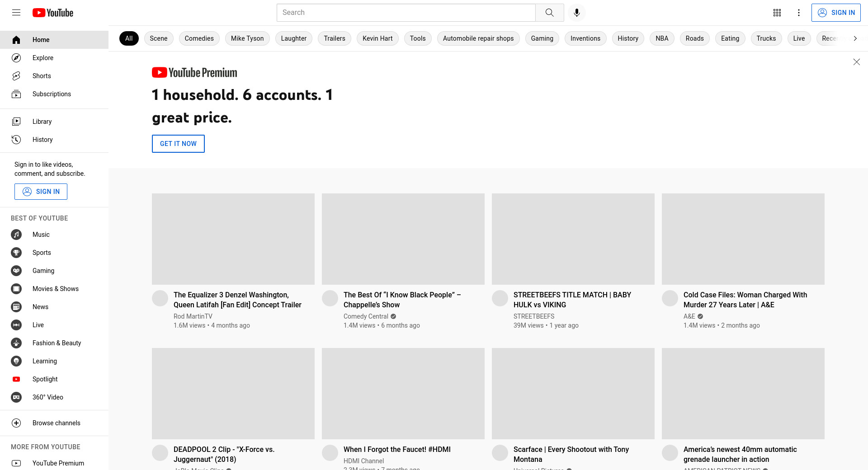
Task: Open YouTube Premium in sidebar
Action: click(54, 463)
